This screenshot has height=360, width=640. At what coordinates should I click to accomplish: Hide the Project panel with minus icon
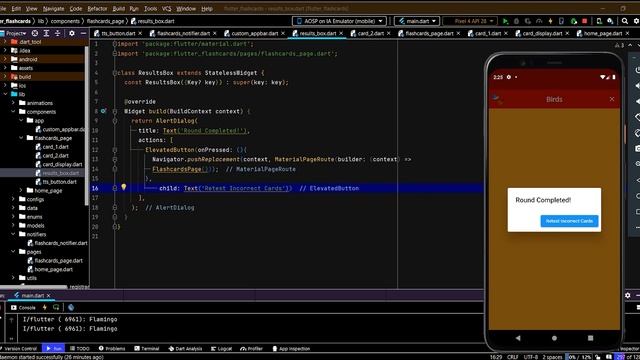click(x=83, y=33)
